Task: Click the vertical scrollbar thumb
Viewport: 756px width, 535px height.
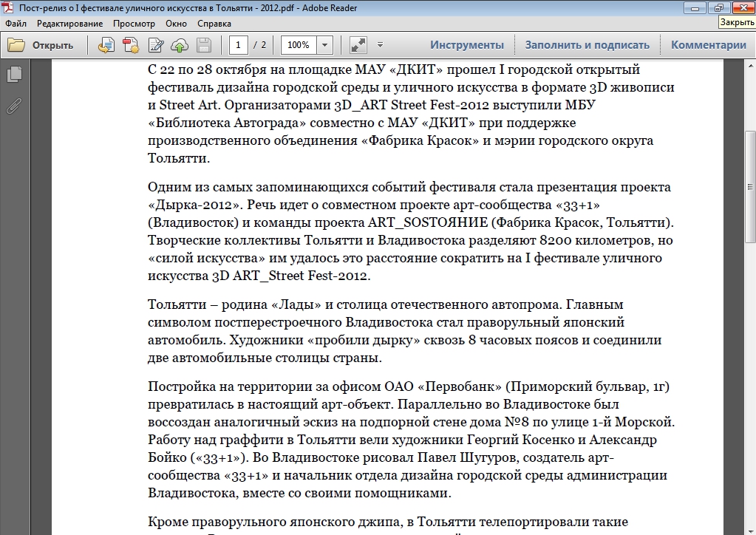Action: coord(750,187)
